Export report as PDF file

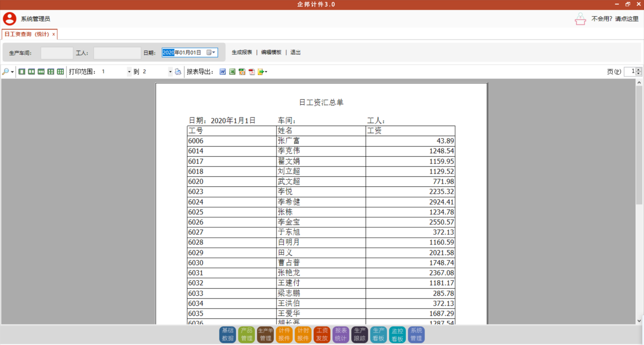252,72
